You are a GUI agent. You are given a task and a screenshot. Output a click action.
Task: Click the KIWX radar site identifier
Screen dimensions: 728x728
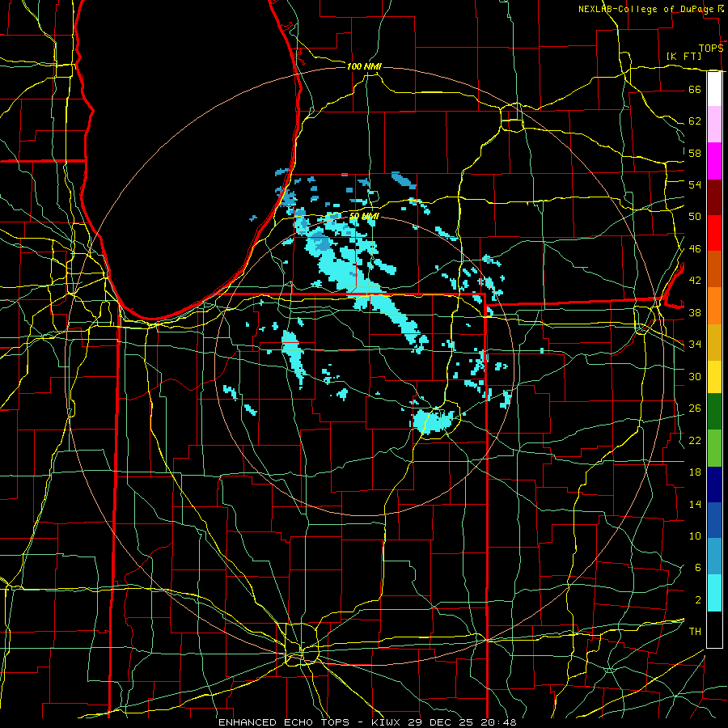coord(387,722)
